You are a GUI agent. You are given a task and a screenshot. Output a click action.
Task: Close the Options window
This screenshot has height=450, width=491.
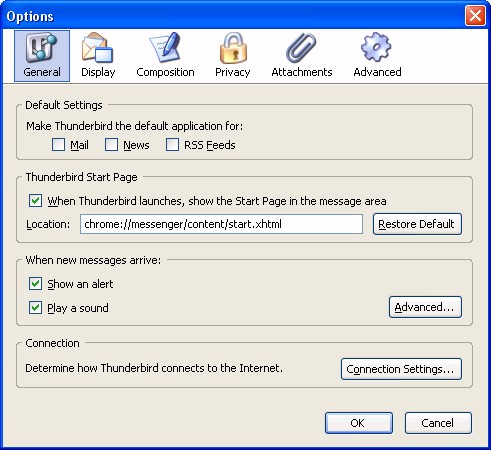tap(475, 15)
